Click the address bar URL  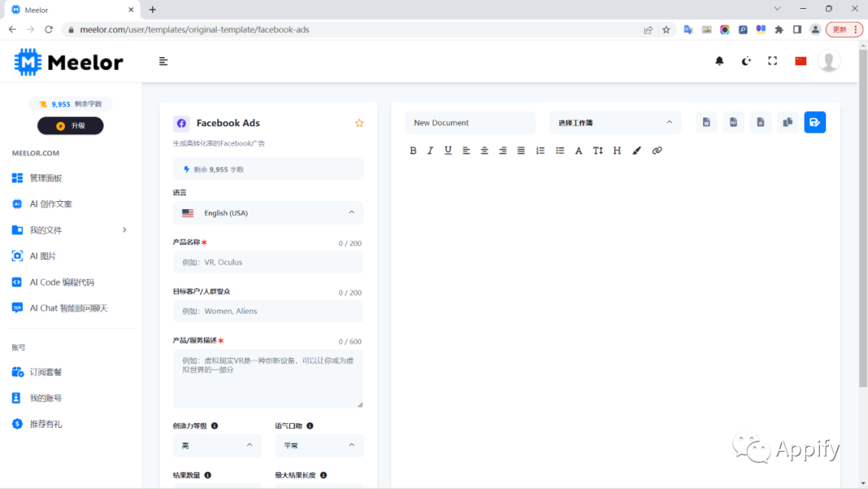pyautogui.click(x=194, y=30)
